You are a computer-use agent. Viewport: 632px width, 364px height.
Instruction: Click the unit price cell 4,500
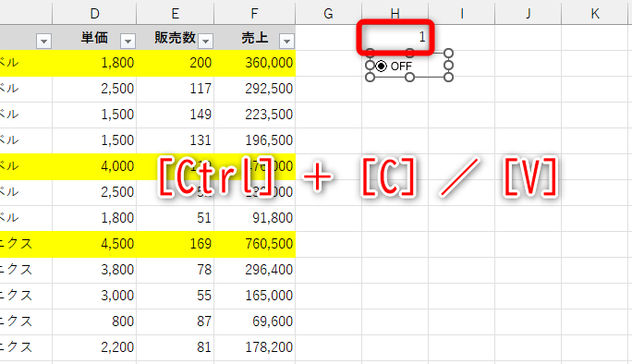[x=94, y=244]
